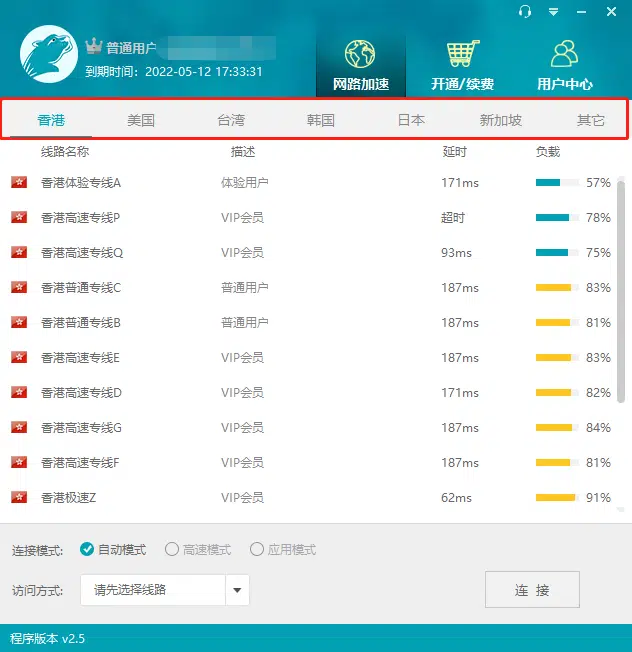Click the load bar for 香港普通专线C

pyautogui.click(x=556, y=288)
